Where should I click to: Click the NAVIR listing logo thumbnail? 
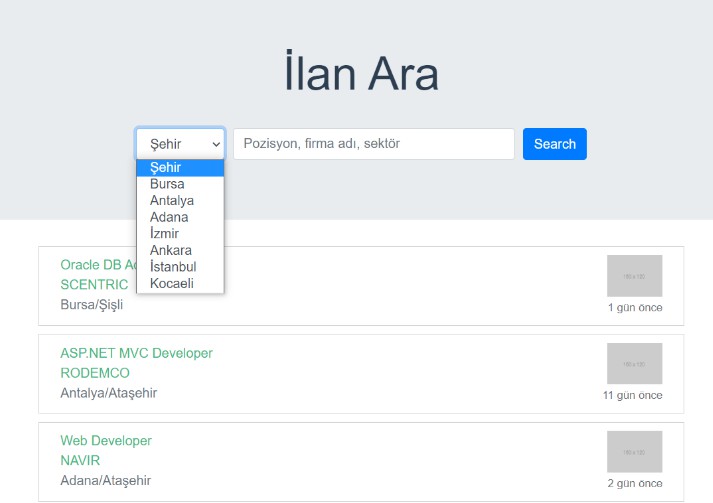[x=634, y=452]
